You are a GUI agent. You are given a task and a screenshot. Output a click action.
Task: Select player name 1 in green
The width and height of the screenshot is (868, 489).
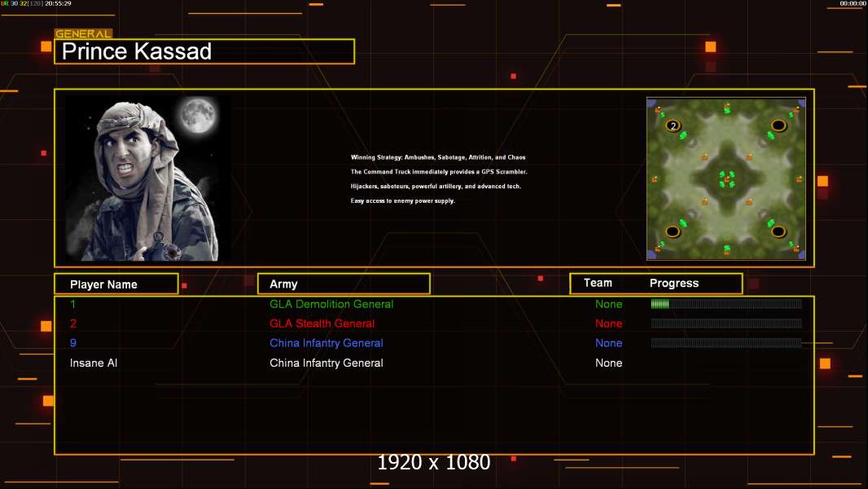coord(72,304)
